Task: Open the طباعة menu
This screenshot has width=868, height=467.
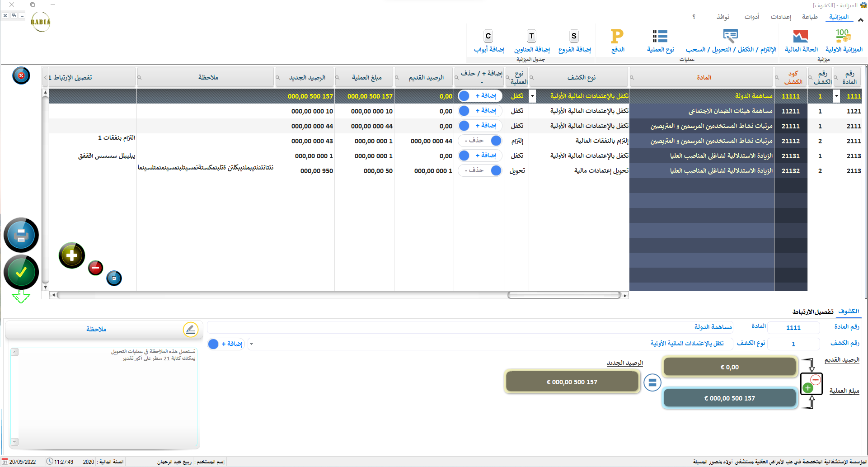Action: tap(809, 17)
